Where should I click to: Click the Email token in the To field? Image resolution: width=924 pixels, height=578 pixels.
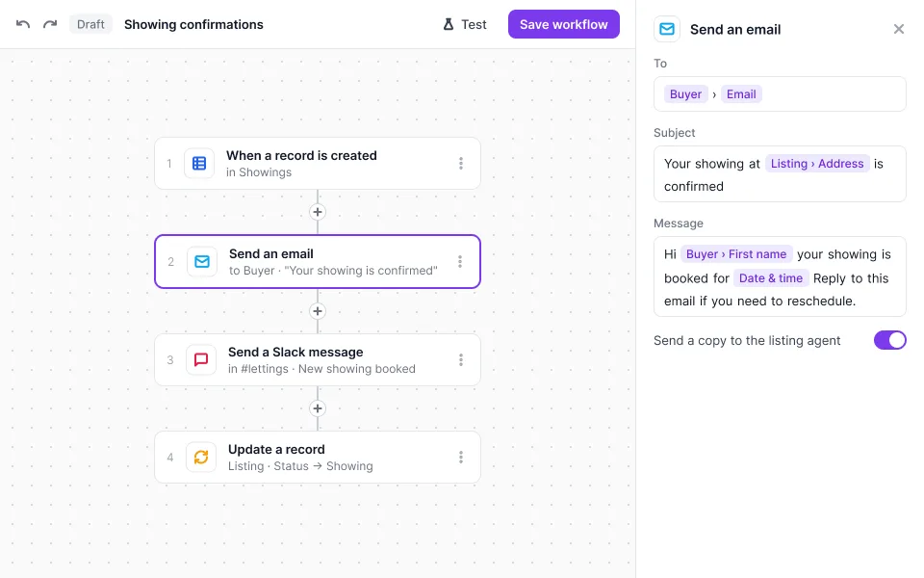[741, 94]
